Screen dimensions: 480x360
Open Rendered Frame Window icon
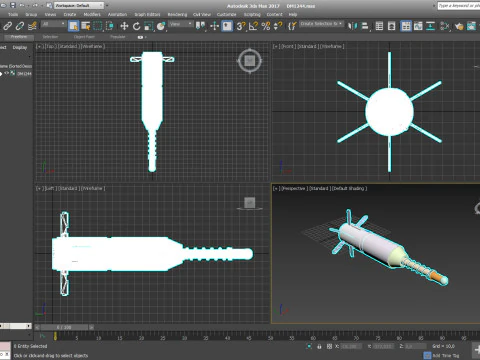[x=471, y=26]
